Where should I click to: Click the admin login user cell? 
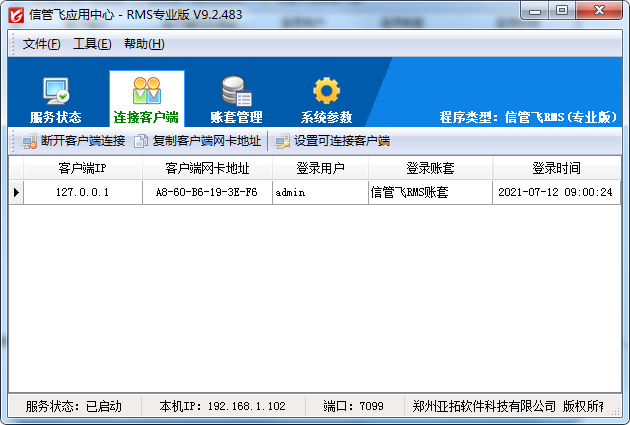(x=320, y=192)
